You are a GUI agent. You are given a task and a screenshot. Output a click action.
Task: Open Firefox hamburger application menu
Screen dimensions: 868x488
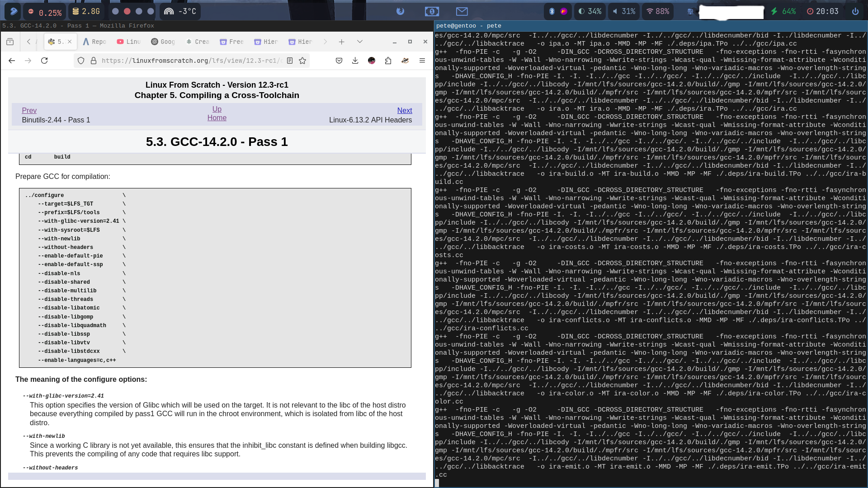(422, 61)
